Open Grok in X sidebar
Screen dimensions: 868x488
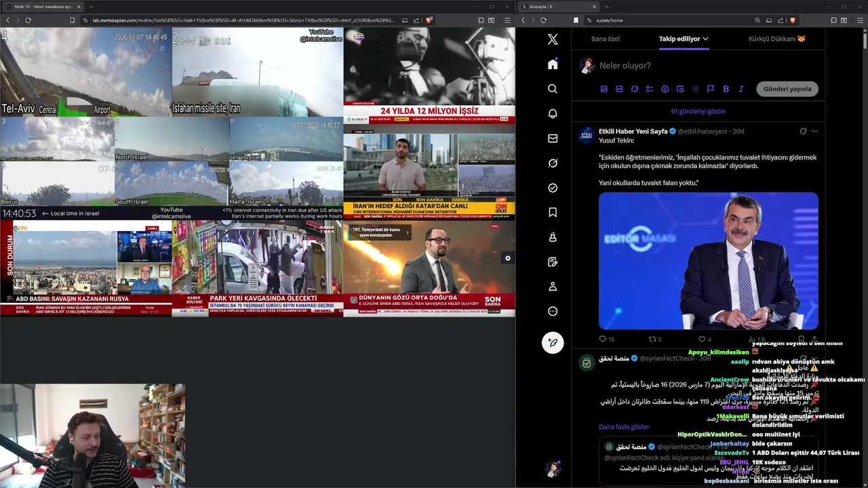coord(553,163)
